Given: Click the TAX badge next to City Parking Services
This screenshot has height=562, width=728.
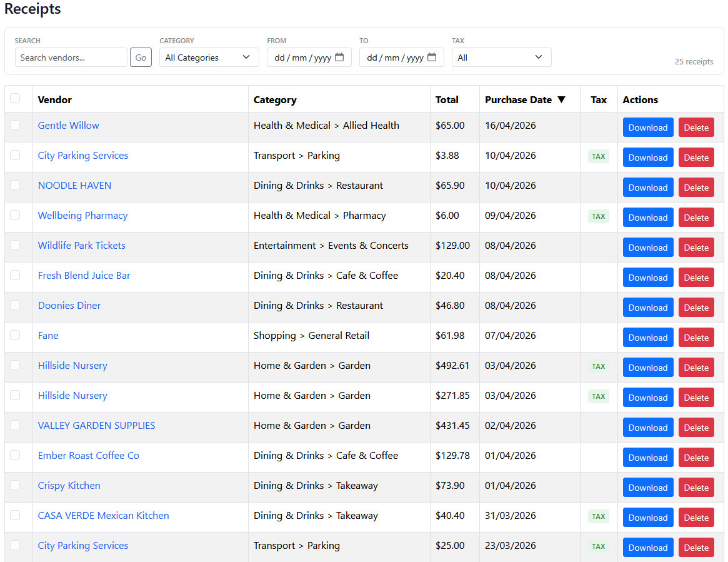Looking at the screenshot, I should coord(598,156).
